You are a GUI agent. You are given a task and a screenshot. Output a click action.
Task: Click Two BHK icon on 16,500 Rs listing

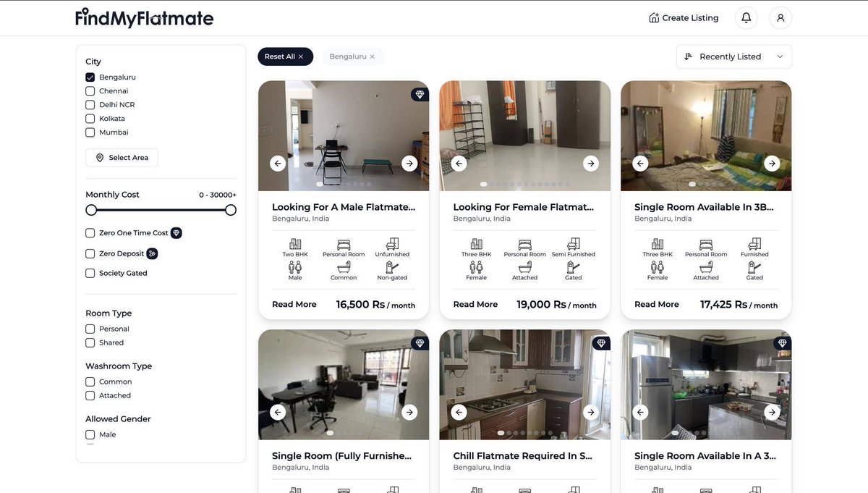pyautogui.click(x=295, y=244)
